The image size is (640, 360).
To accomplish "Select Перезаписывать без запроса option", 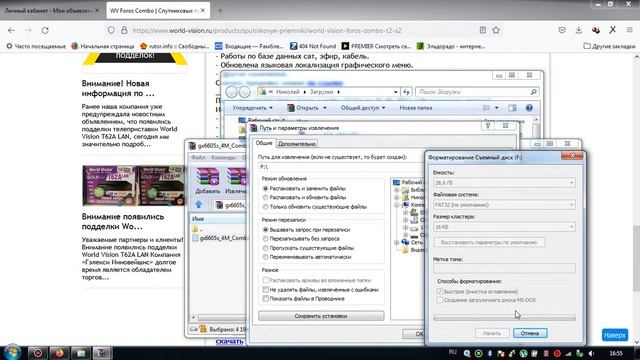I will (265, 238).
